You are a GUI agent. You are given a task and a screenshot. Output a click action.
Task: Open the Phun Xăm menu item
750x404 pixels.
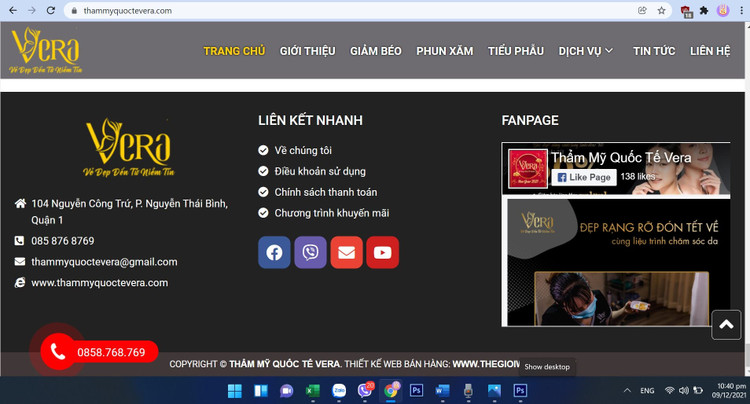pos(445,51)
